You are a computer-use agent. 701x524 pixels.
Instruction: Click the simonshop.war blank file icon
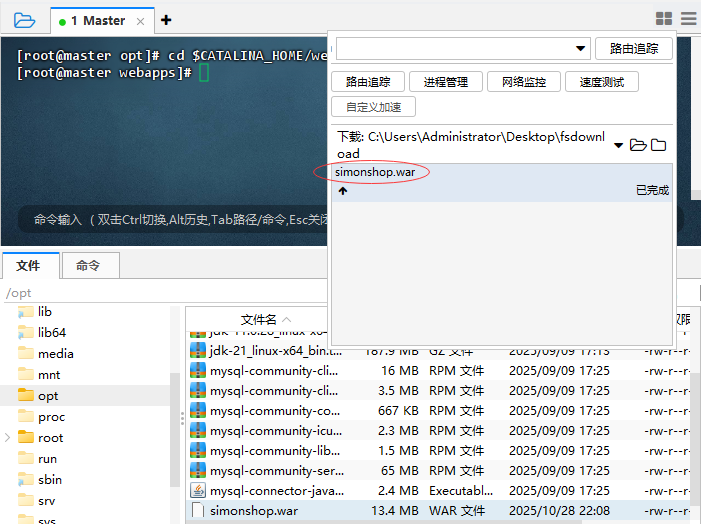pos(198,511)
